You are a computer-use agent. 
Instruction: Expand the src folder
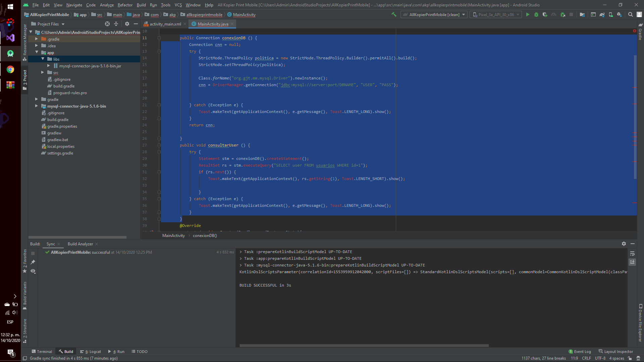pos(43,72)
